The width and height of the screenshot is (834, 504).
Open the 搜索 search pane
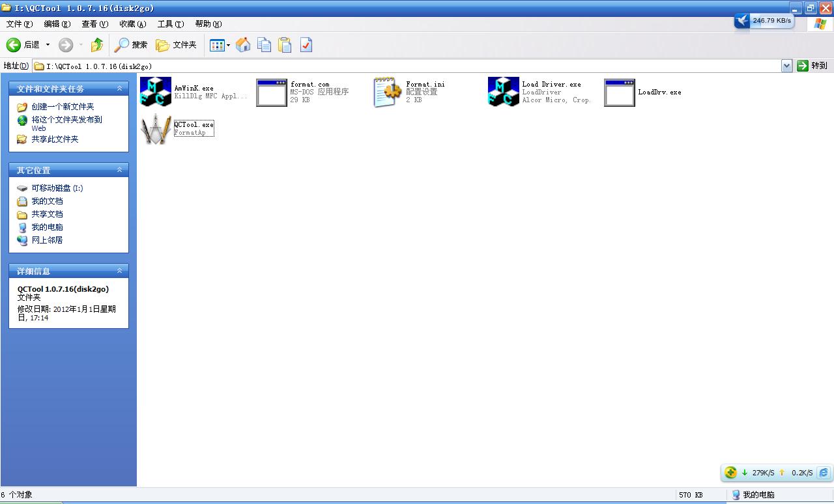tap(131, 45)
